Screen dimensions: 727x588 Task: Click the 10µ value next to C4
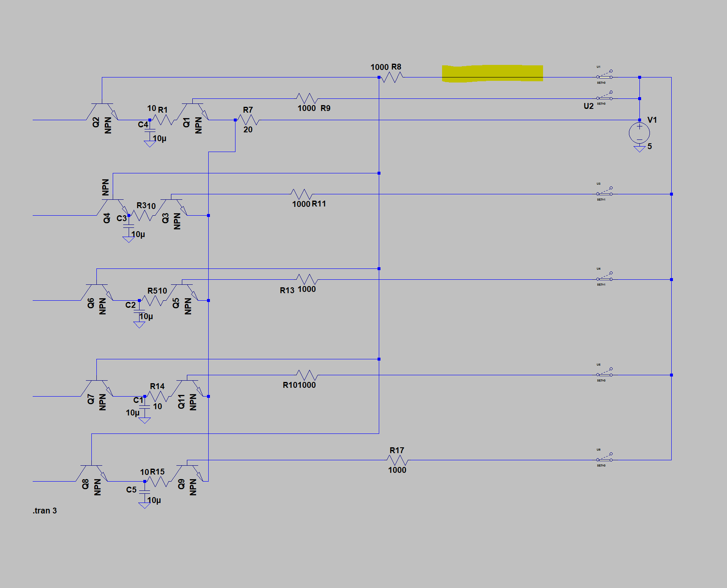click(x=160, y=138)
